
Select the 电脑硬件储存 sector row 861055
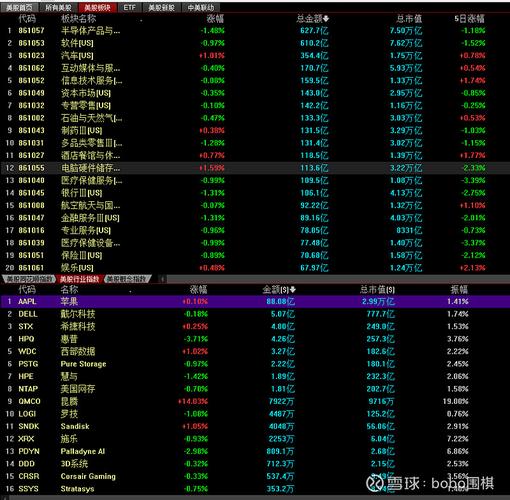tap(255, 168)
